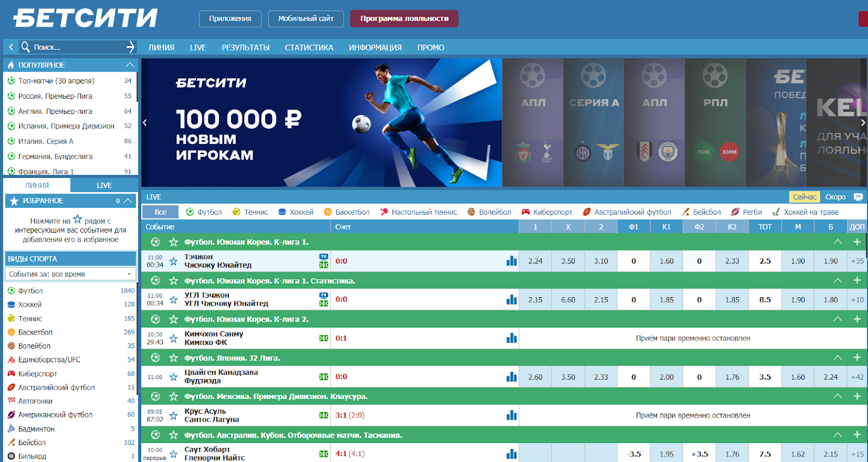
Task: Click Скоро filter button
Action: (835, 197)
